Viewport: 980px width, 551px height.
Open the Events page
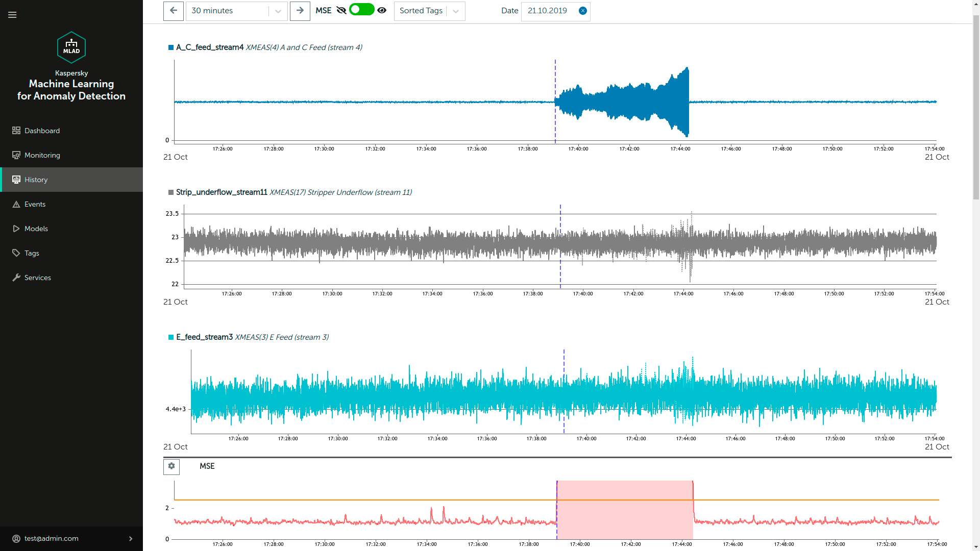pyautogui.click(x=35, y=204)
